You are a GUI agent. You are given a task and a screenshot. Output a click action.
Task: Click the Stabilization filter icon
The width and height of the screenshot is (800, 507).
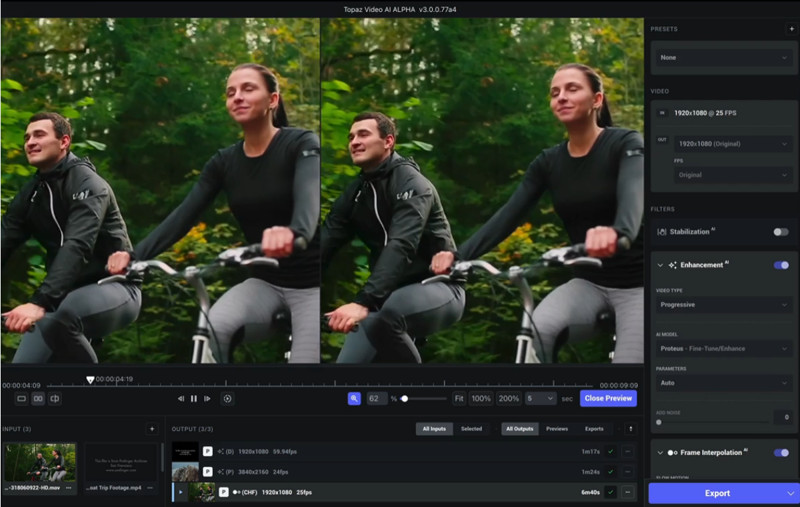[662, 232]
